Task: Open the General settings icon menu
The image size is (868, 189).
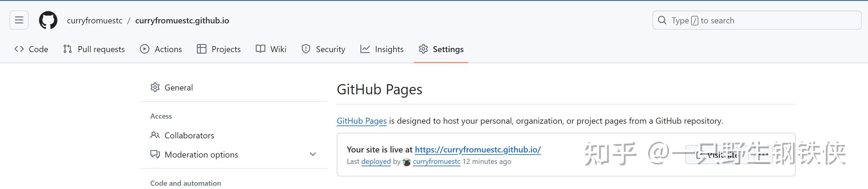Action: [155, 87]
